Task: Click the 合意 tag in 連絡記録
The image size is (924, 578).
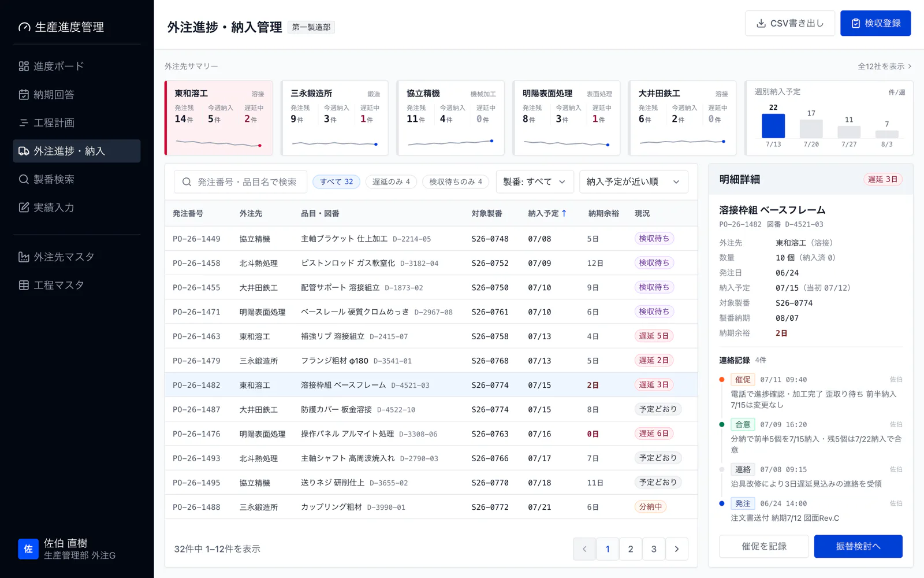Action: pos(743,424)
